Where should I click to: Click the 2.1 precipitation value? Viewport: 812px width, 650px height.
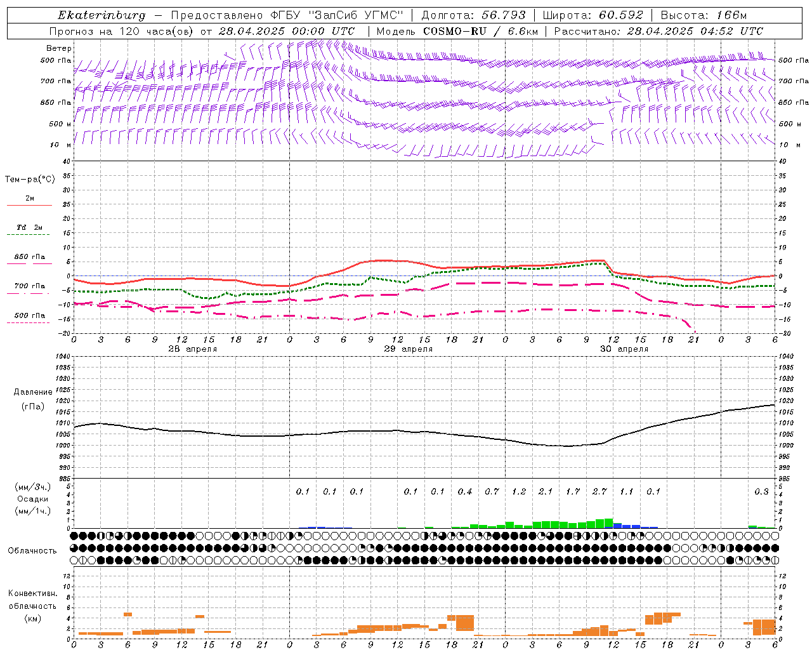pyautogui.click(x=546, y=491)
